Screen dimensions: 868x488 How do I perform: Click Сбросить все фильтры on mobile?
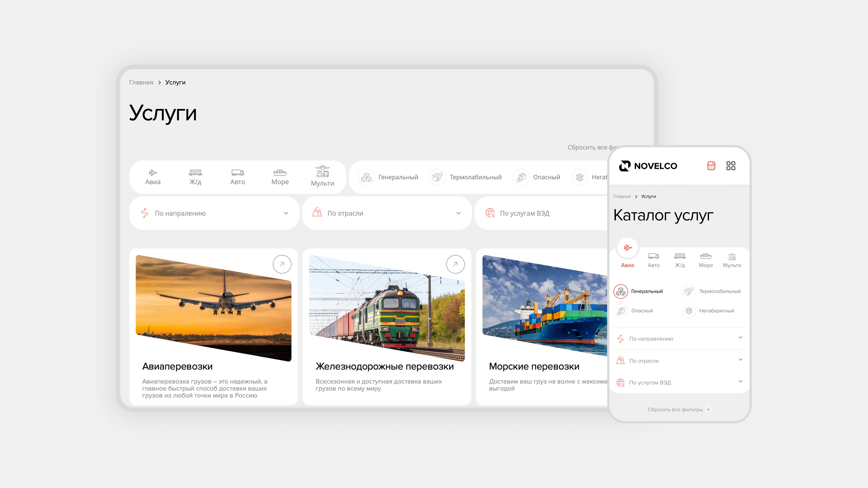coord(676,410)
